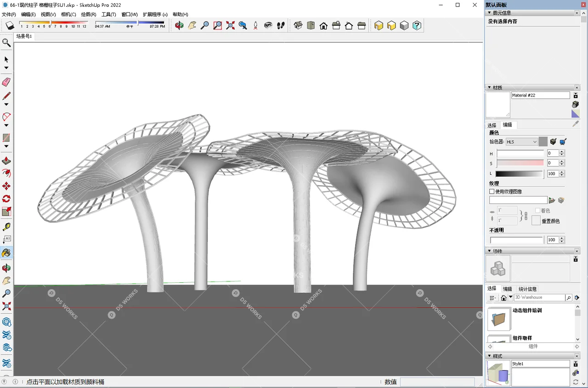Activate the Pan tool
Image resolution: width=588 pixels, height=388 pixels.
click(x=192, y=26)
